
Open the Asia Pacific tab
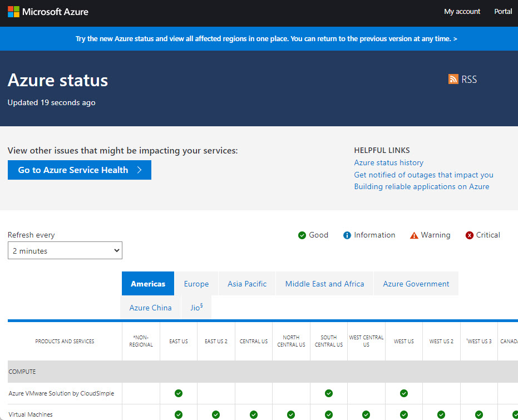click(x=247, y=284)
